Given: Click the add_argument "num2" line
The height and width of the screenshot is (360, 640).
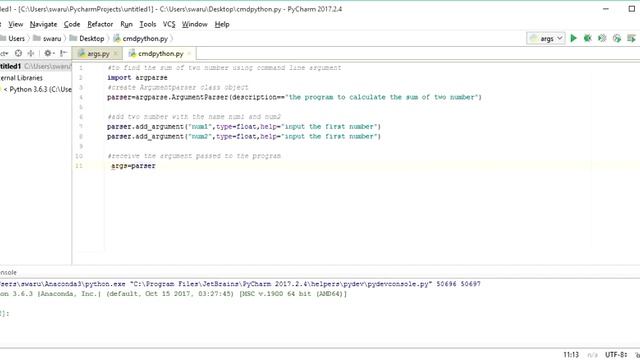Looking at the screenshot, I should click(x=244, y=136).
